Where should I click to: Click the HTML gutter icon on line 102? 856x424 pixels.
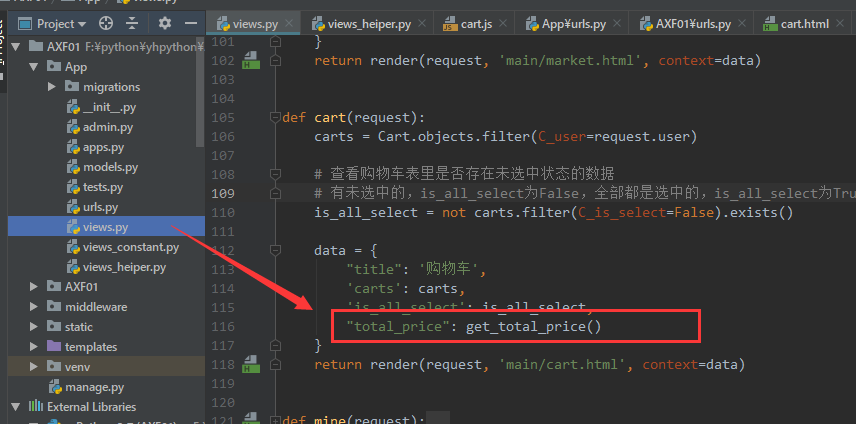[251, 60]
